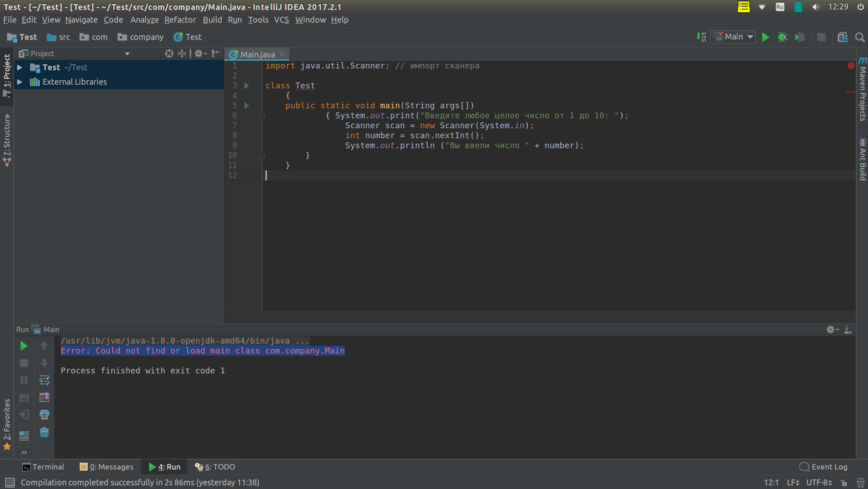Hide Run panel with download-arrow icon

tap(848, 329)
